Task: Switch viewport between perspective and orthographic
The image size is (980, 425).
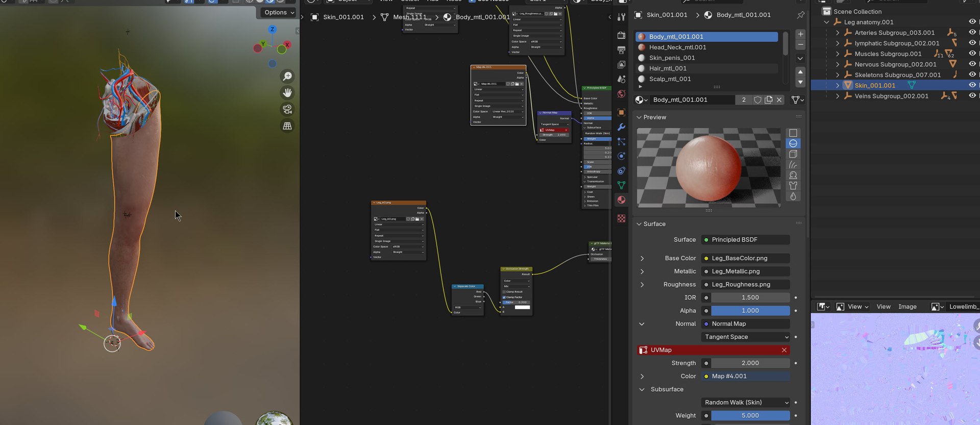Action: (287, 126)
